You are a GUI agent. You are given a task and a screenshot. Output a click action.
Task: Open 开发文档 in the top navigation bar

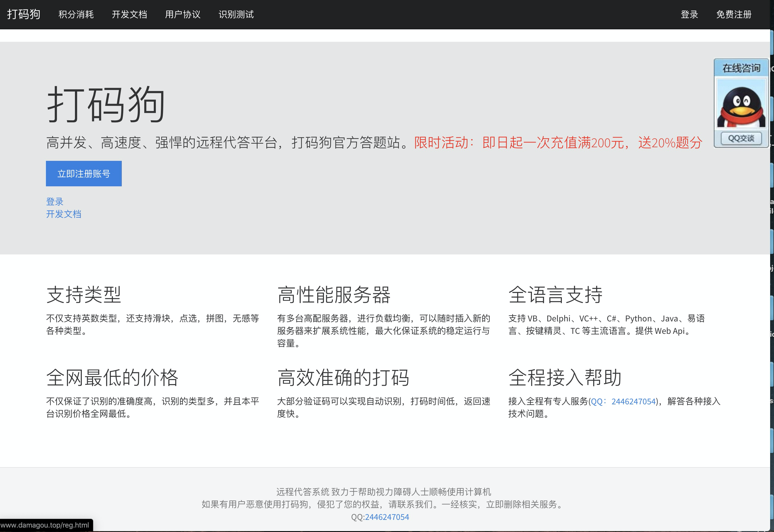point(129,14)
